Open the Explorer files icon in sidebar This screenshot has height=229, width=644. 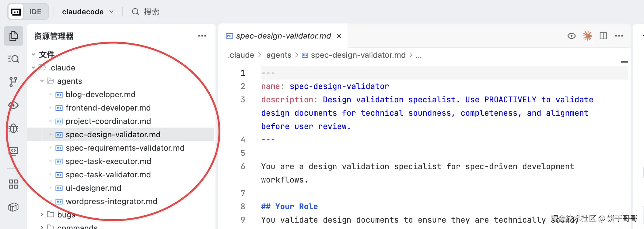[13, 36]
